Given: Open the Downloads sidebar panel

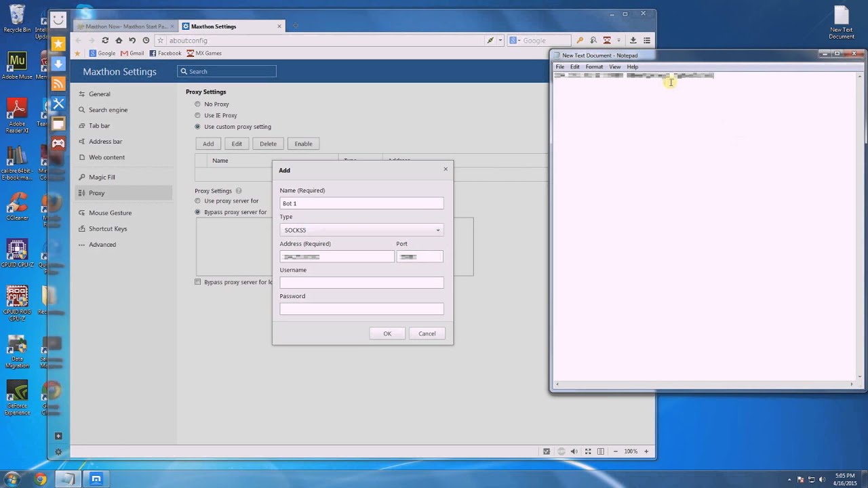Looking at the screenshot, I should point(58,64).
